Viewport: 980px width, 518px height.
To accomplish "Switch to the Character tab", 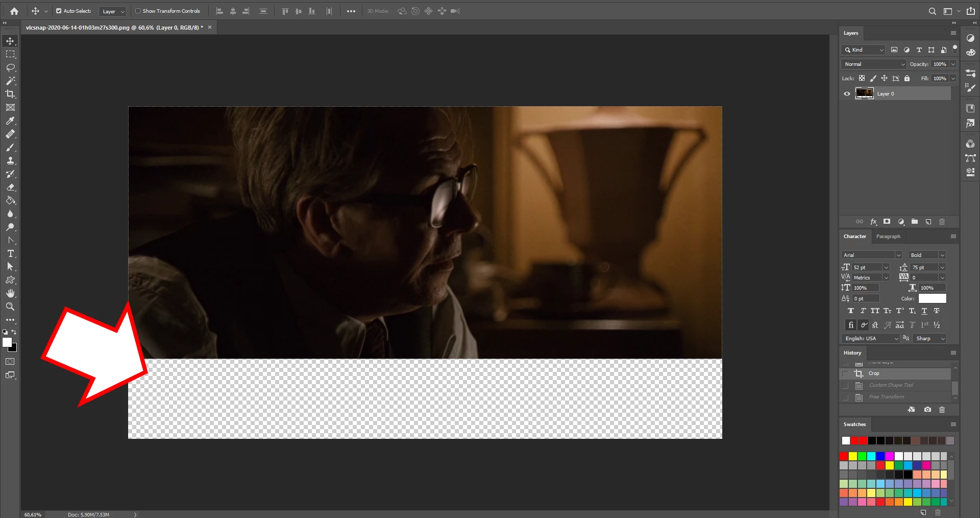I will 855,237.
